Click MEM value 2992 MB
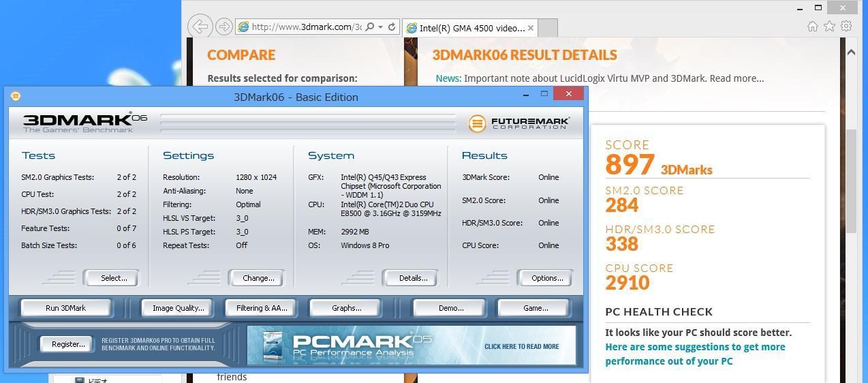The image size is (868, 383). coord(354,232)
